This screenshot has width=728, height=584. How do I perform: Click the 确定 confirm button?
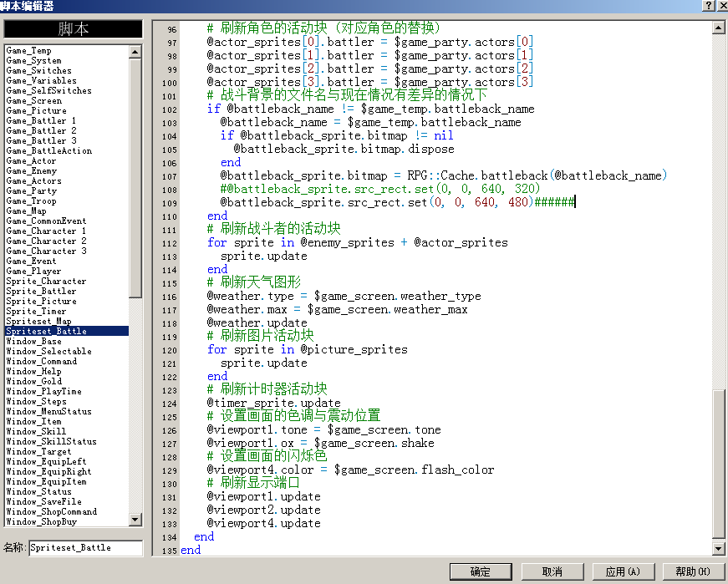[481, 571]
